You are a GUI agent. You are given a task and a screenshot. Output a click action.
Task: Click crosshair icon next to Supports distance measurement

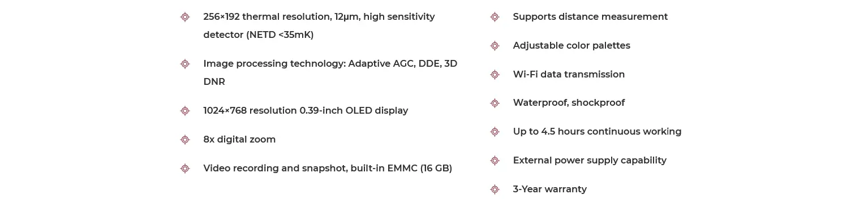click(495, 17)
